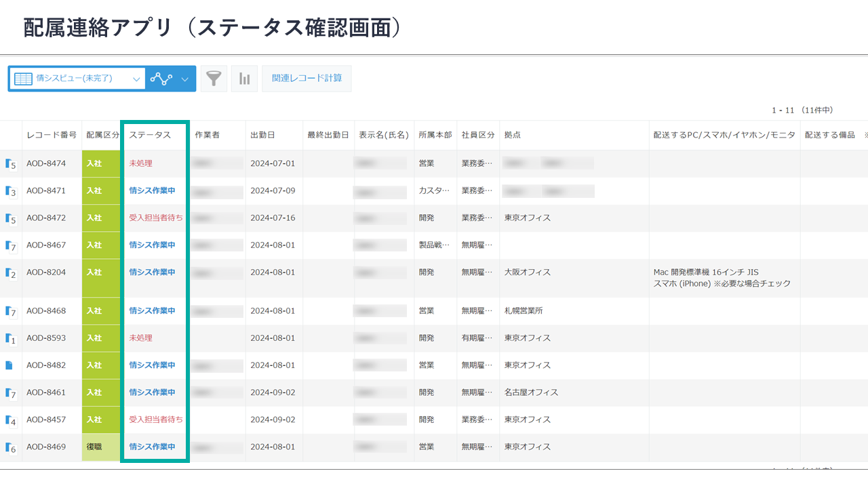Open record details icon for AOD-8474
Screen dimensions: 868x488
click(9, 164)
